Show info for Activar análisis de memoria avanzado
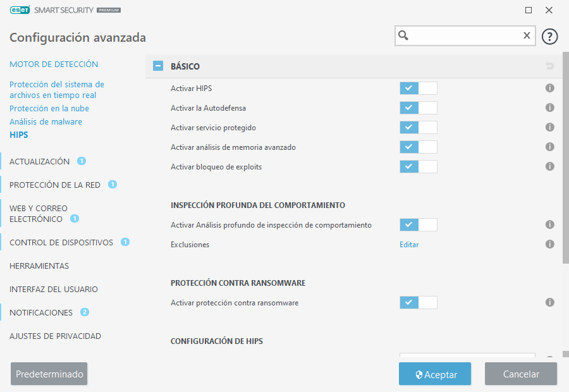 [550, 147]
